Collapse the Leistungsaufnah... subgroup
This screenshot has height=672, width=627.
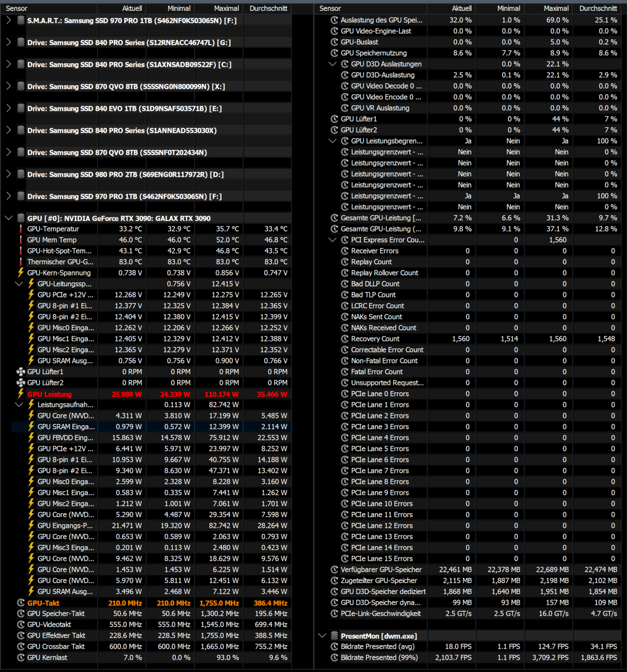point(19,405)
